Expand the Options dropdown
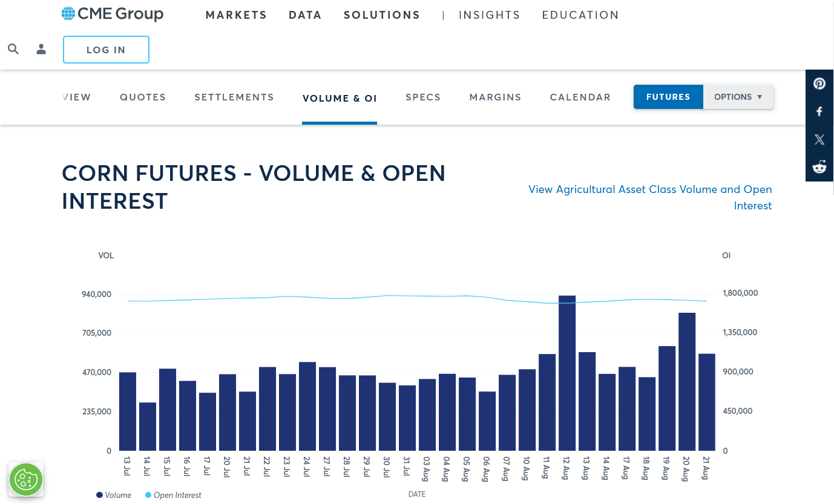The height and width of the screenshot is (504, 834). point(738,97)
